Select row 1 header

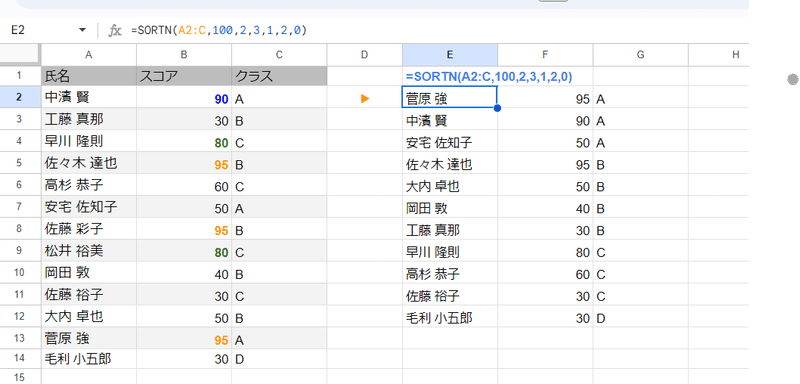pyautogui.click(x=20, y=76)
